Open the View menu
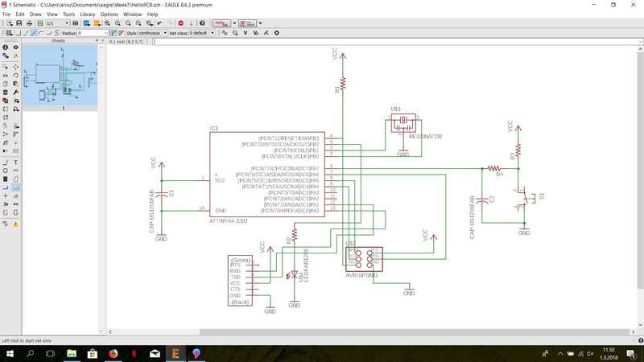644x362 pixels. [x=52, y=14]
